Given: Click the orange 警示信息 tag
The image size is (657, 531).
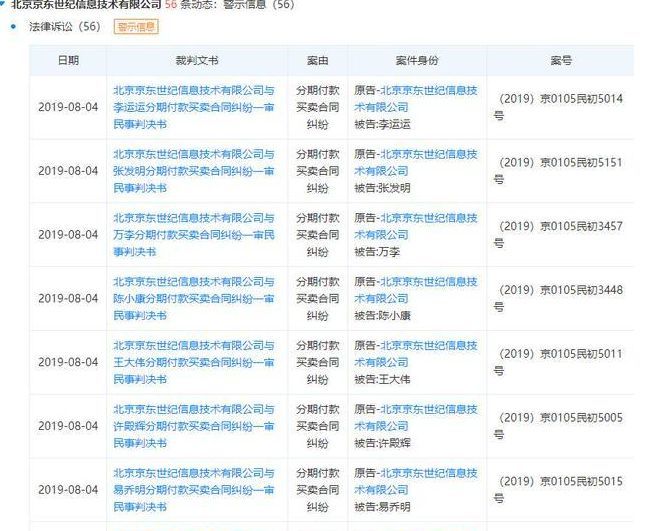Looking at the screenshot, I should pyautogui.click(x=136, y=27).
